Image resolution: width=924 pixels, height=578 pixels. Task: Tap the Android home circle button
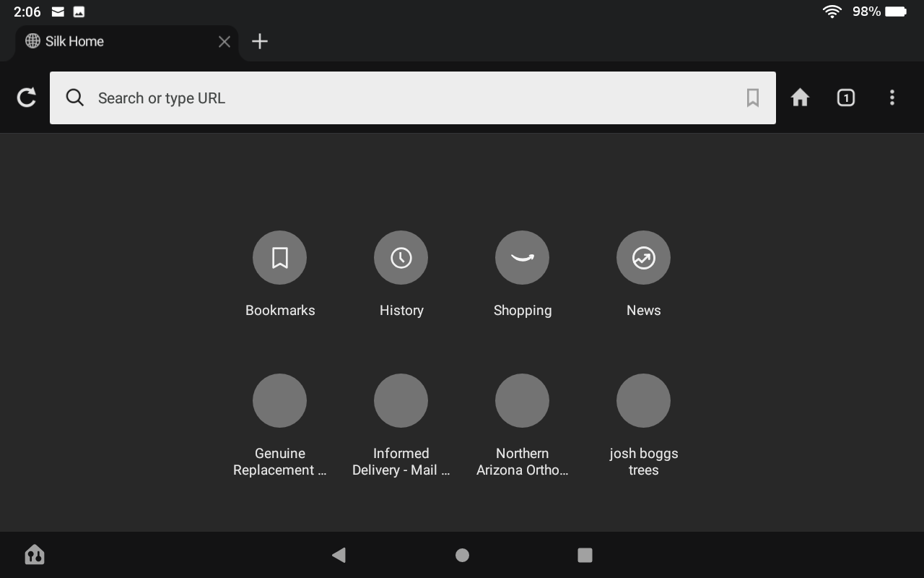[463, 555]
